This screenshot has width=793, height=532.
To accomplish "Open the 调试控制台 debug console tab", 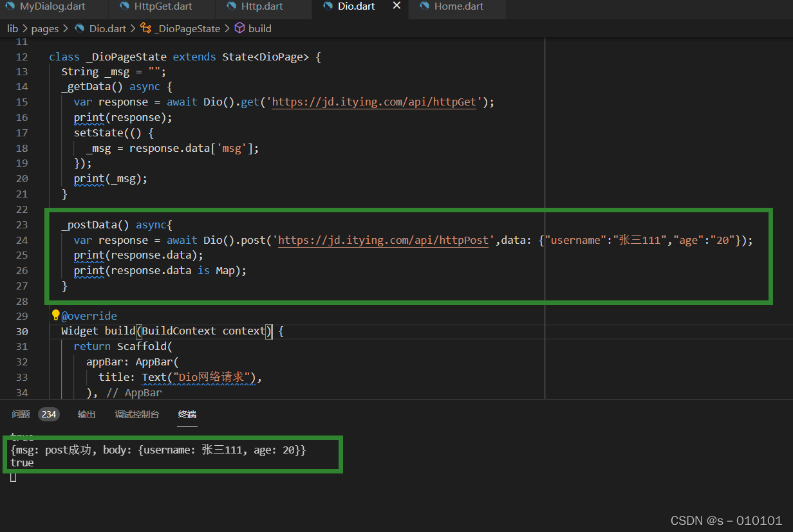I will (136, 414).
